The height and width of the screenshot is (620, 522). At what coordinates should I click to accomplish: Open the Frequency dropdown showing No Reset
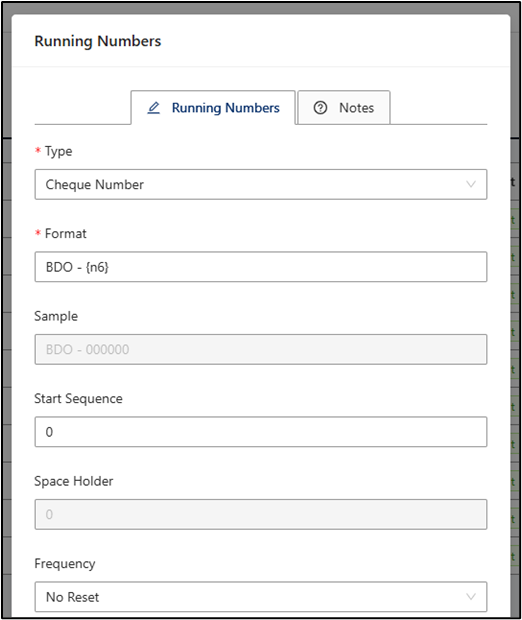(x=261, y=597)
